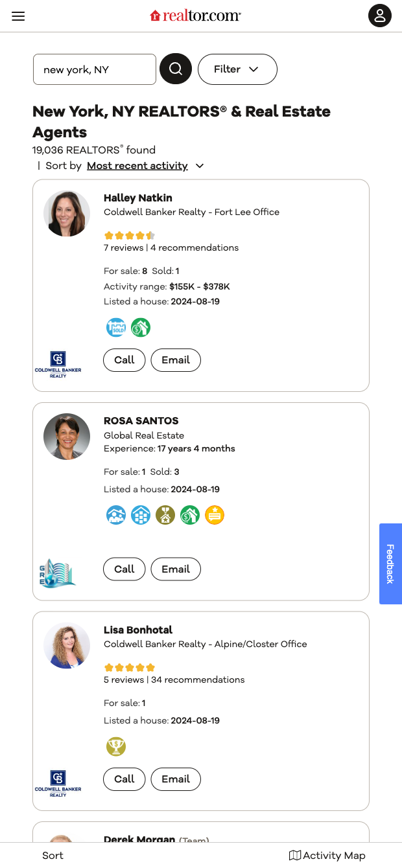
Task: Open Lisa Bonhotal's profile photo
Action: (67, 646)
